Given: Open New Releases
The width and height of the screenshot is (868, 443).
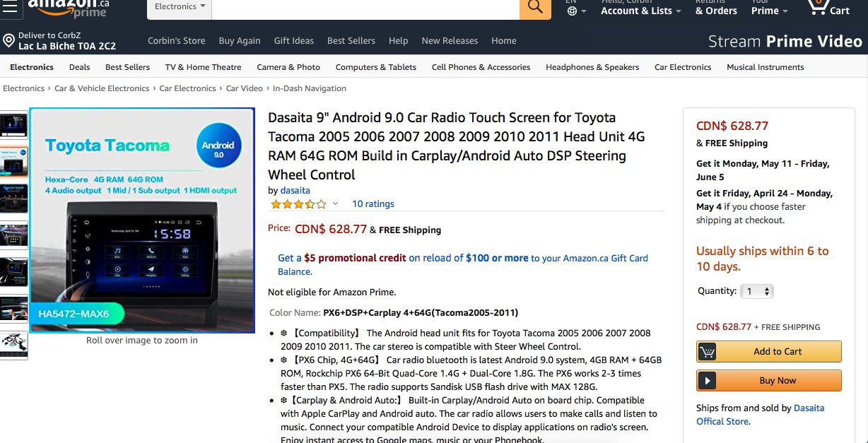Looking at the screenshot, I should pos(450,41).
